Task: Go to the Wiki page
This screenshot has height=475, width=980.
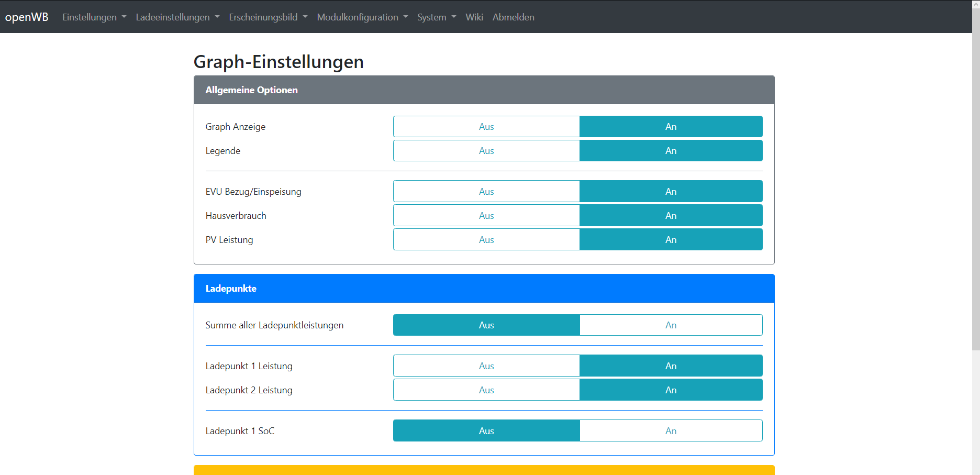Action: 474,17
